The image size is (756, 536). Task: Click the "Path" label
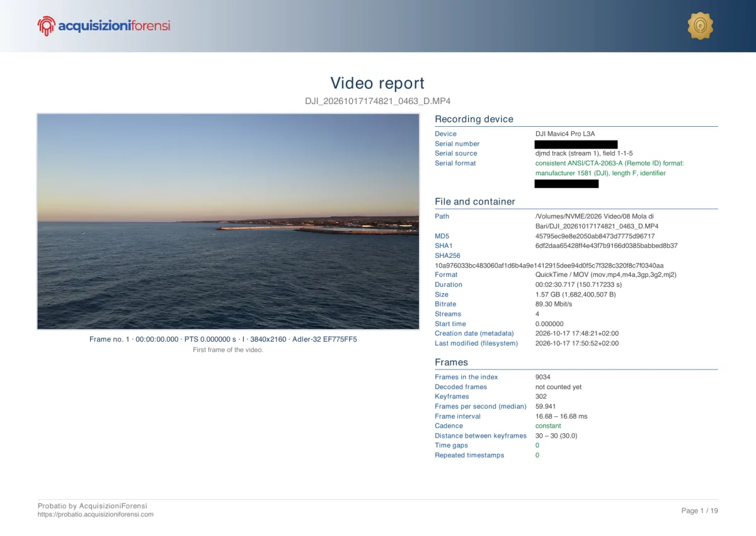(x=442, y=216)
